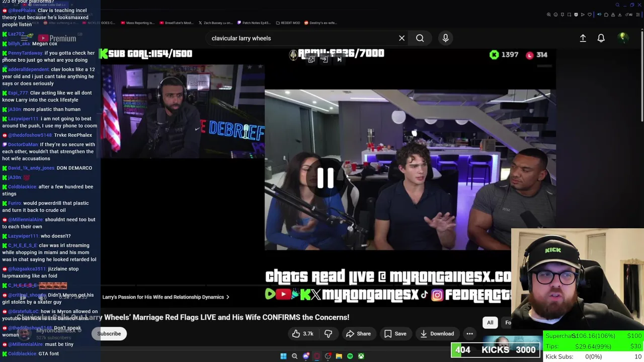Click the skip-next icon above video
The image size is (644, 362).
pos(339,59)
